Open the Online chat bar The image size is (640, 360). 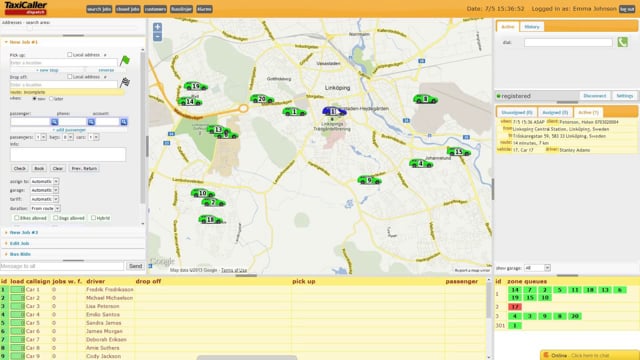pos(589,355)
